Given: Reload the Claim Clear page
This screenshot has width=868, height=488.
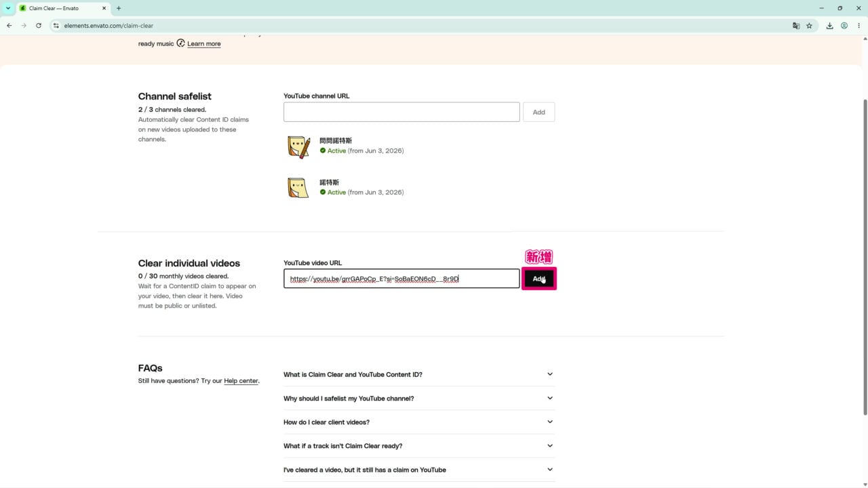Looking at the screenshot, I should 39,26.
